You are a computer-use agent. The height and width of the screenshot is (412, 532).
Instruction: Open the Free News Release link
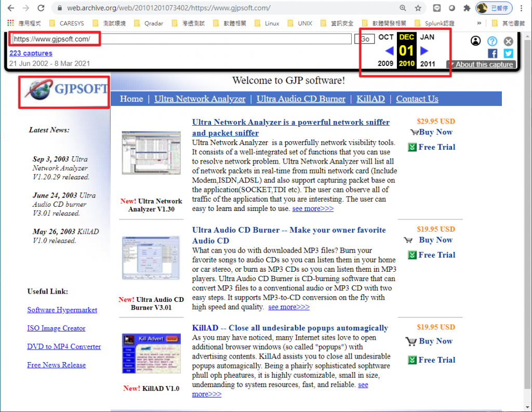(x=56, y=365)
